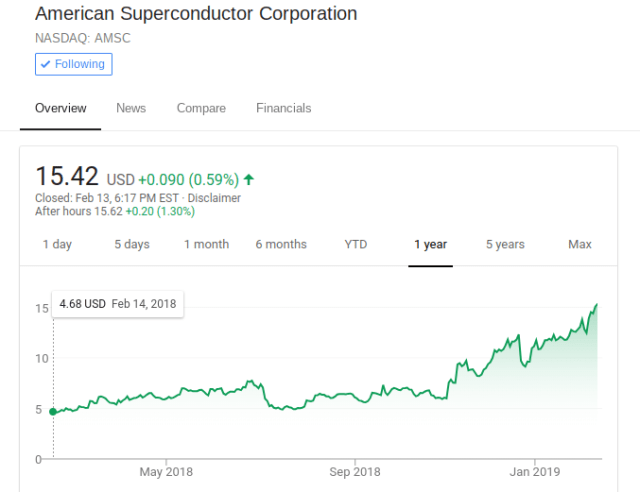The image size is (640, 492).
Task: Select the 5 days range
Action: coord(131,244)
